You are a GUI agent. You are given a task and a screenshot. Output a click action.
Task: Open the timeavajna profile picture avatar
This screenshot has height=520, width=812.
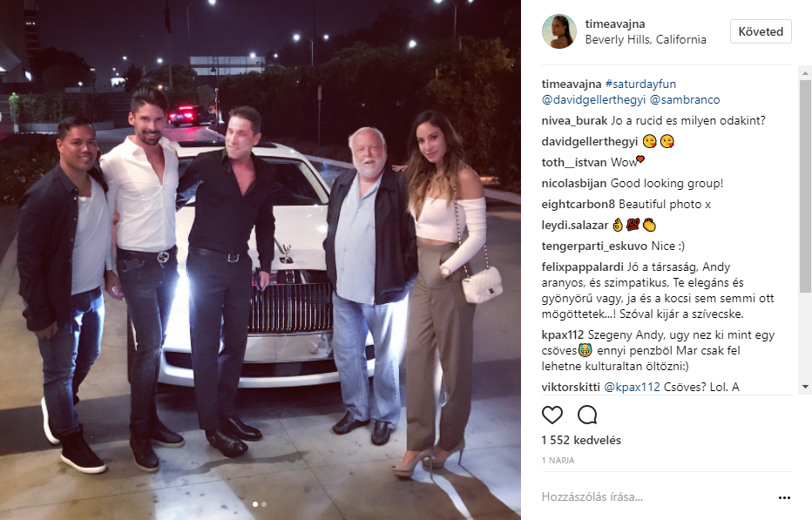coord(559,31)
